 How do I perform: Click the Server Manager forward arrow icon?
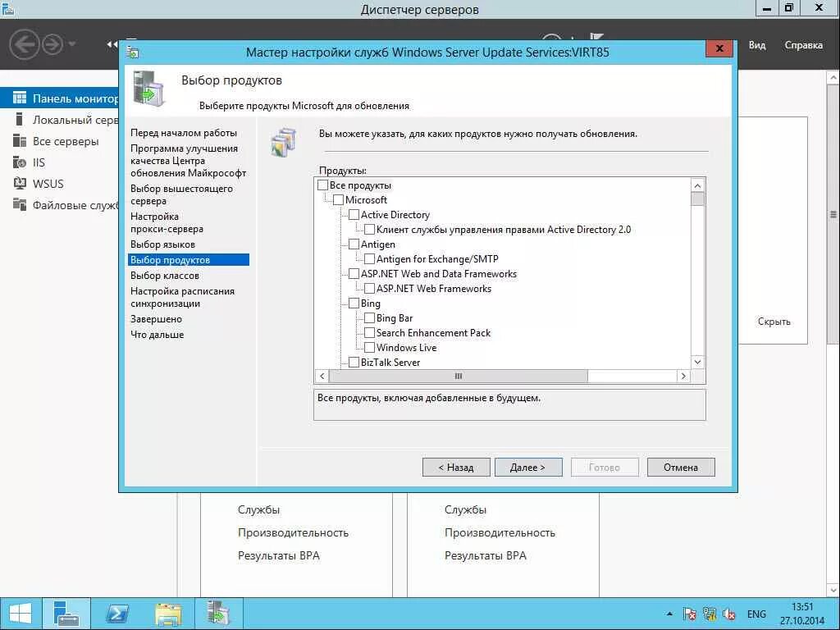point(52,44)
